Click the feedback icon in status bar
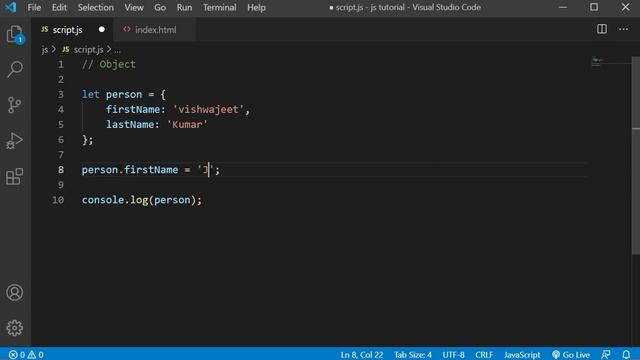Viewport: 640px width, 360px height. pyautogui.click(x=606, y=354)
